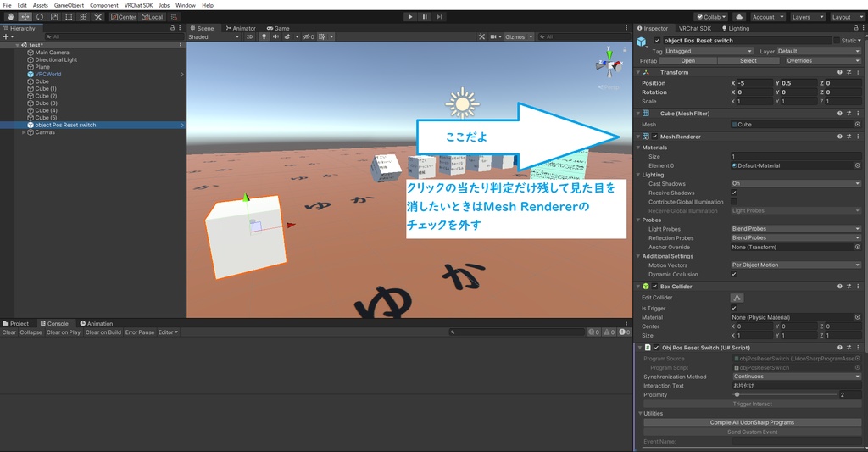Toggle scene audio icon
This screenshot has height=452, width=868.
(275, 36)
